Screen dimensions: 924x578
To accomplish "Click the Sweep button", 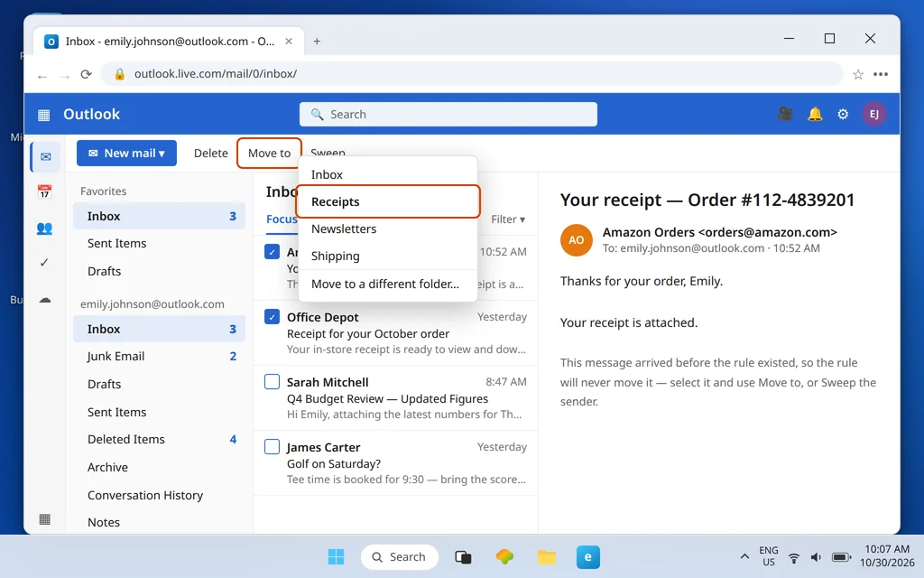I will (x=328, y=153).
